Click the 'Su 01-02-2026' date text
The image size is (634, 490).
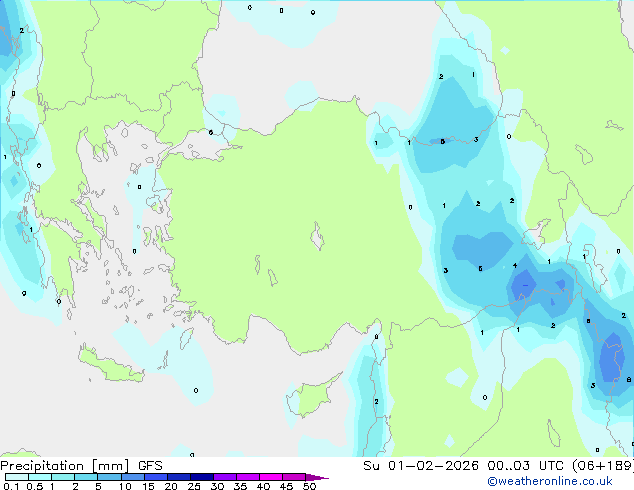pos(421,465)
